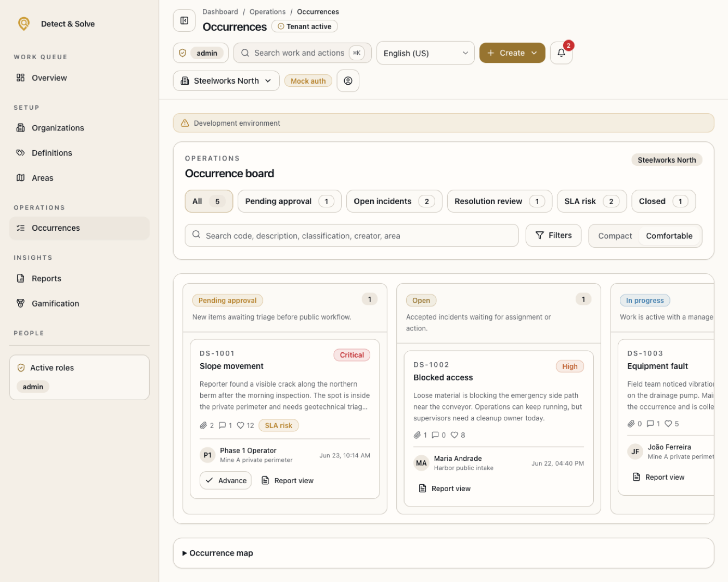Screen dimensions: 728x582
Task: Click the Reports document icon
Action: coord(20,278)
